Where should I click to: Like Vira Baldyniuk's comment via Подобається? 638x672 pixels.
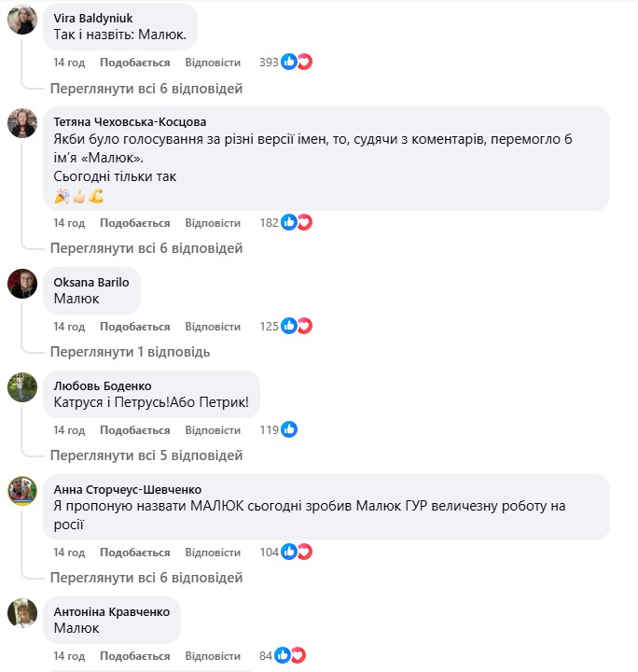(135, 63)
